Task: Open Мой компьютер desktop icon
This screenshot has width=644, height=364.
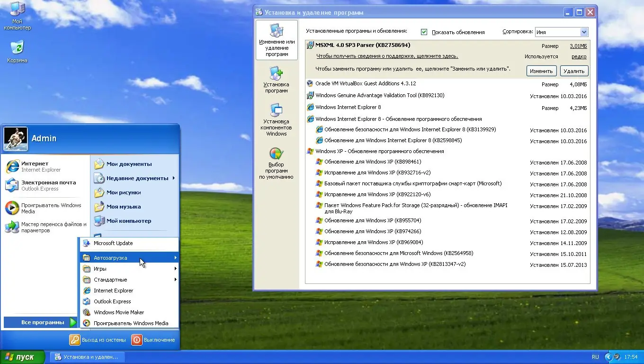Action: click(x=18, y=14)
